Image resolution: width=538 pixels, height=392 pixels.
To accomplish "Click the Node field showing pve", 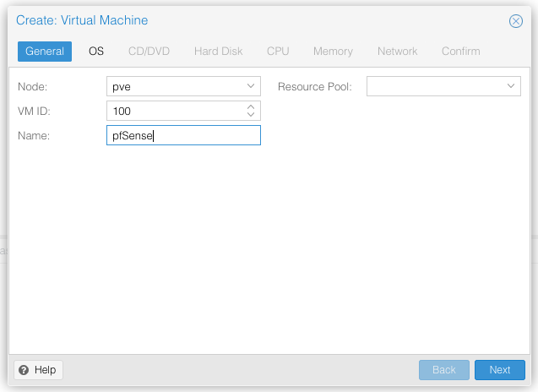I will pos(174,86).
